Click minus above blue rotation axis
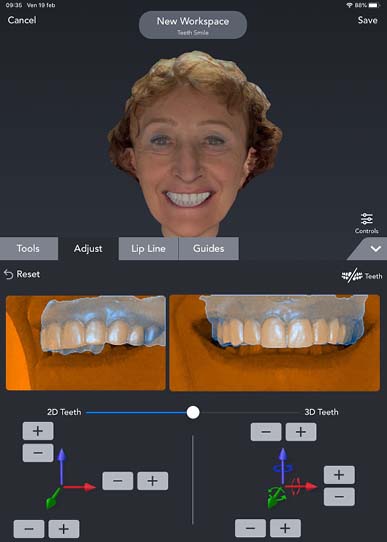Image resolution: width=387 pixels, height=542 pixels. (x=266, y=432)
